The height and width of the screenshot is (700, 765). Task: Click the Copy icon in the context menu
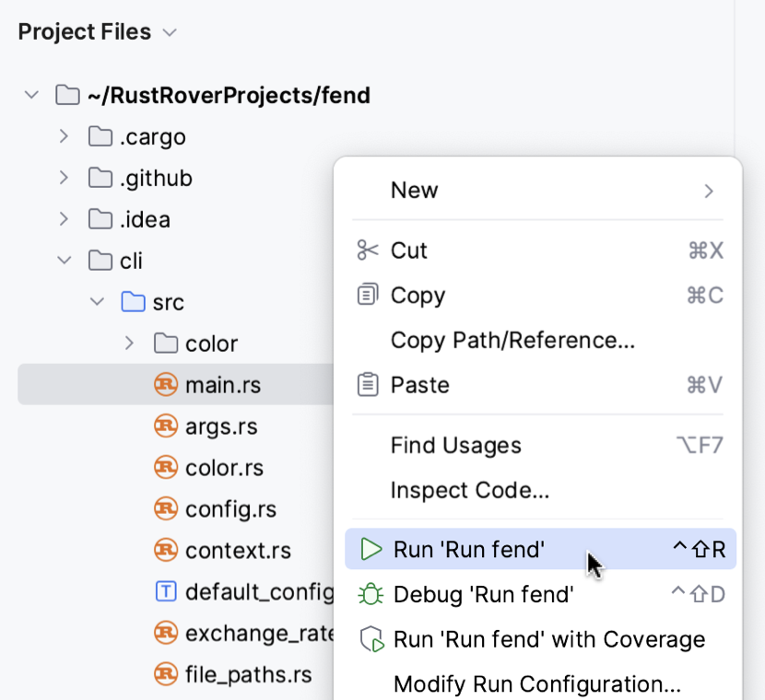click(x=367, y=295)
